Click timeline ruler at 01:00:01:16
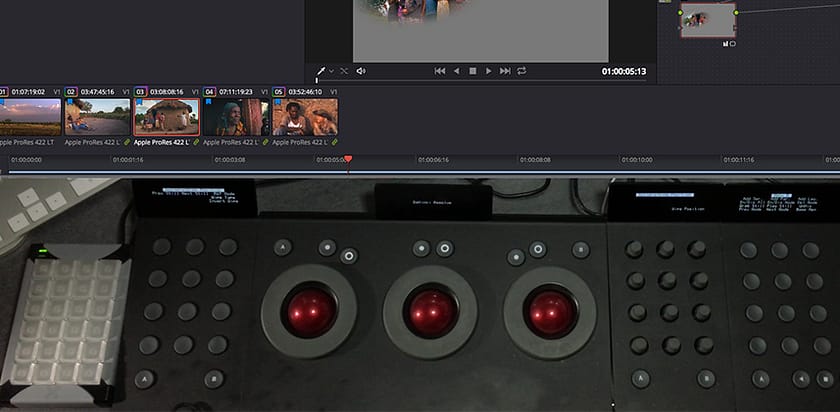Viewport: 840px width, 412px height. (128, 160)
